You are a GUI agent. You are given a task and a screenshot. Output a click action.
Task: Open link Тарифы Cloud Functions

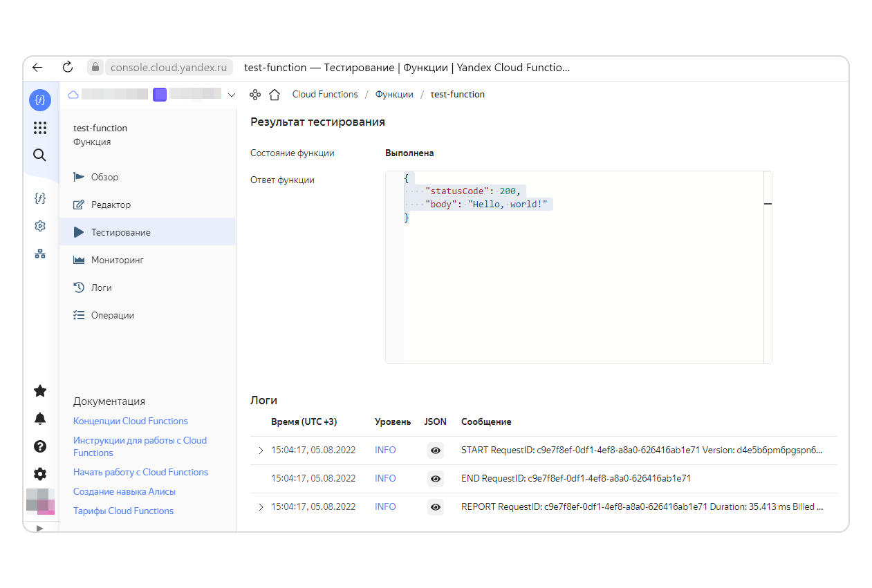[x=123, y=511]
